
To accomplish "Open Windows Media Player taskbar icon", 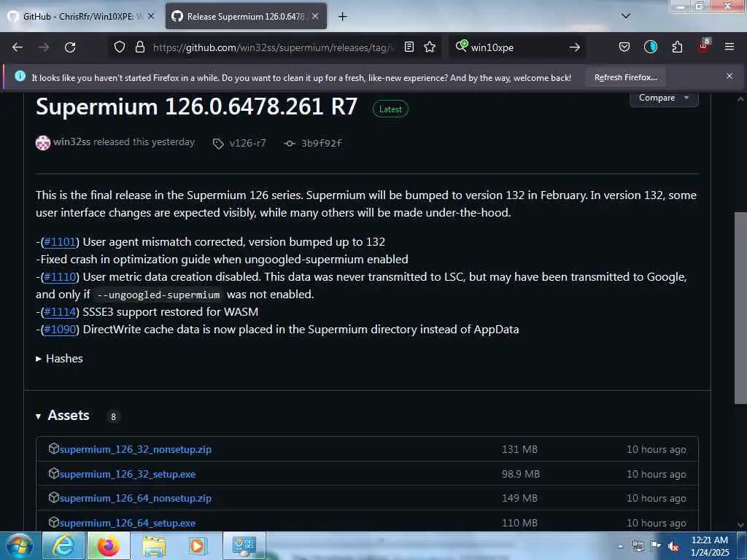I will point(198,546).
